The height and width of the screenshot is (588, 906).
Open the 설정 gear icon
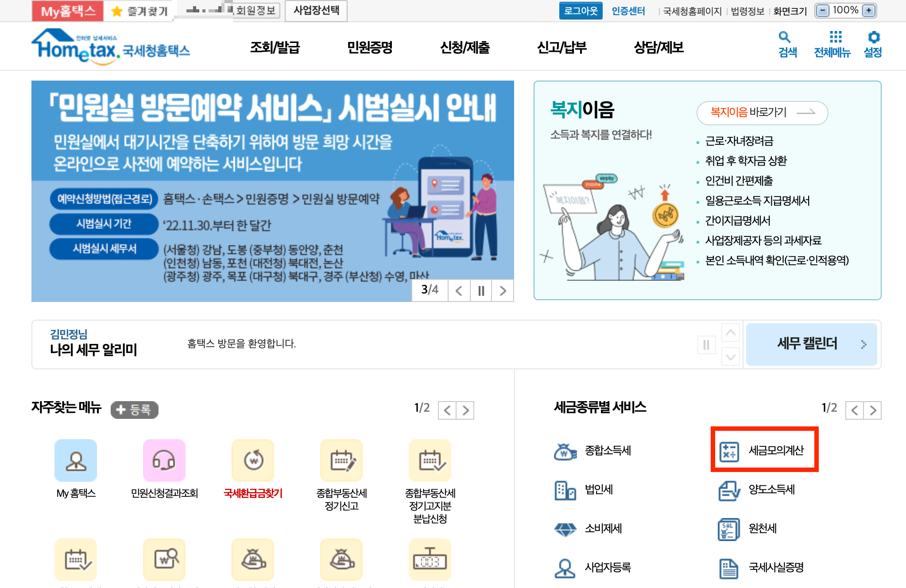873,37
